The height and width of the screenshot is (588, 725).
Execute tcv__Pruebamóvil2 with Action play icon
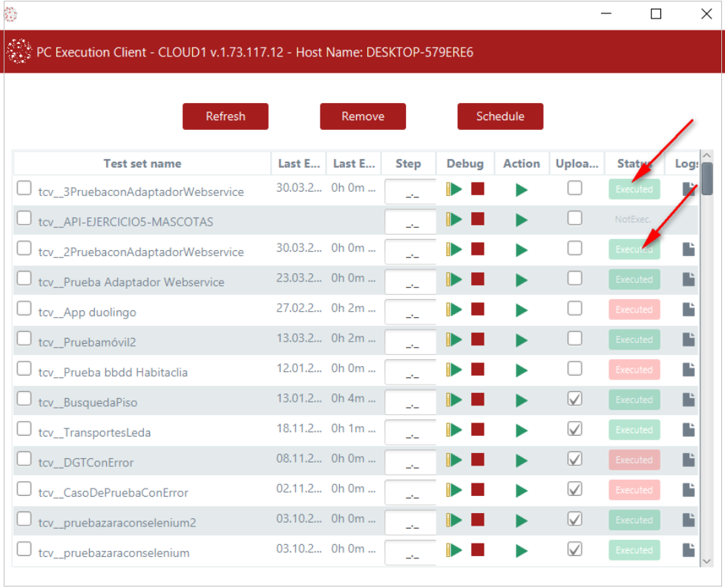[x=522, y=339]
